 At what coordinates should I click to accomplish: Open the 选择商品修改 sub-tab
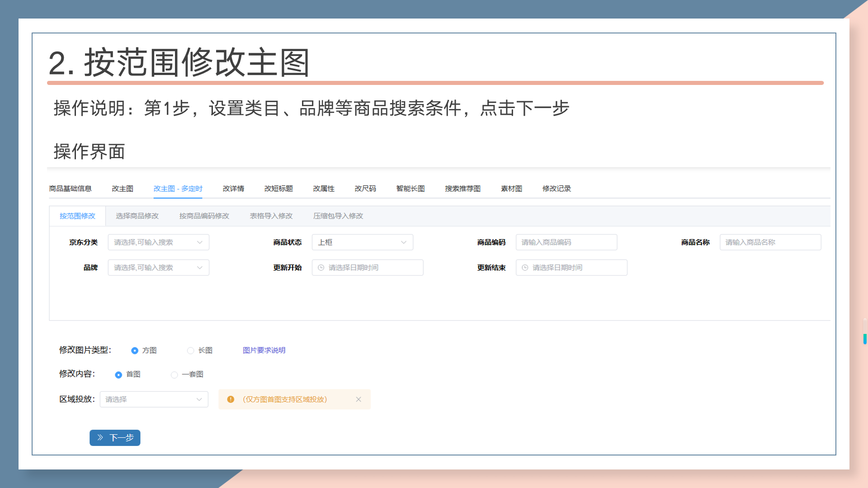137,216
